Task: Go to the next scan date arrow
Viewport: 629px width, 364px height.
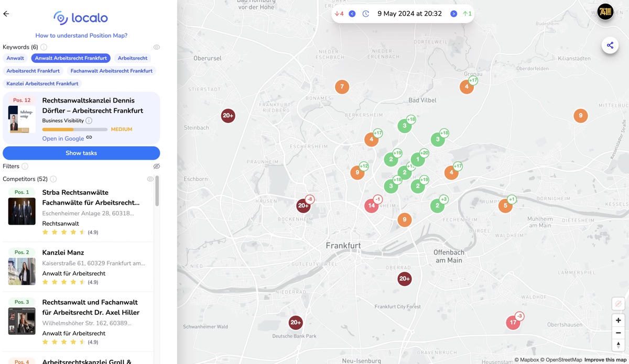Action: [x=454, y=14]
